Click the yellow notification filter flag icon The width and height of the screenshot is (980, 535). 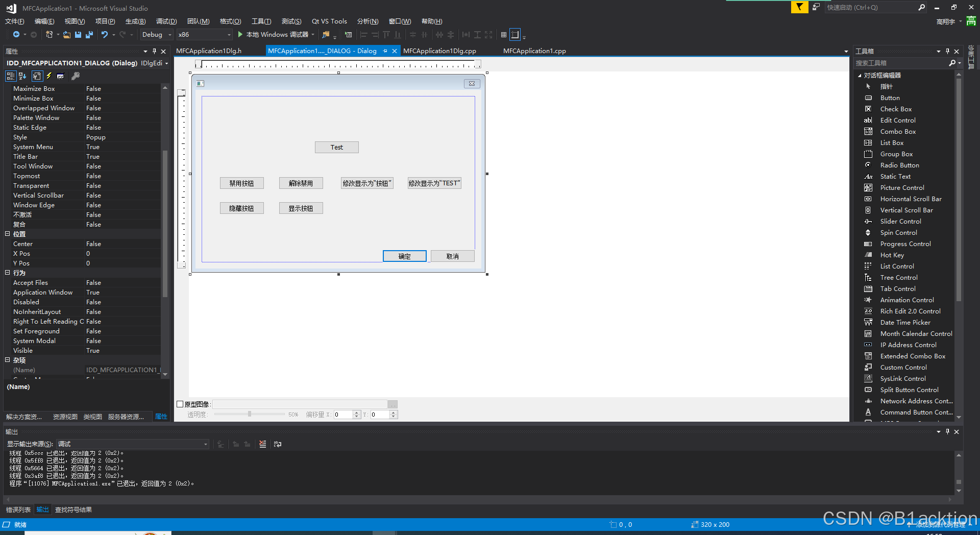(799, 7)
